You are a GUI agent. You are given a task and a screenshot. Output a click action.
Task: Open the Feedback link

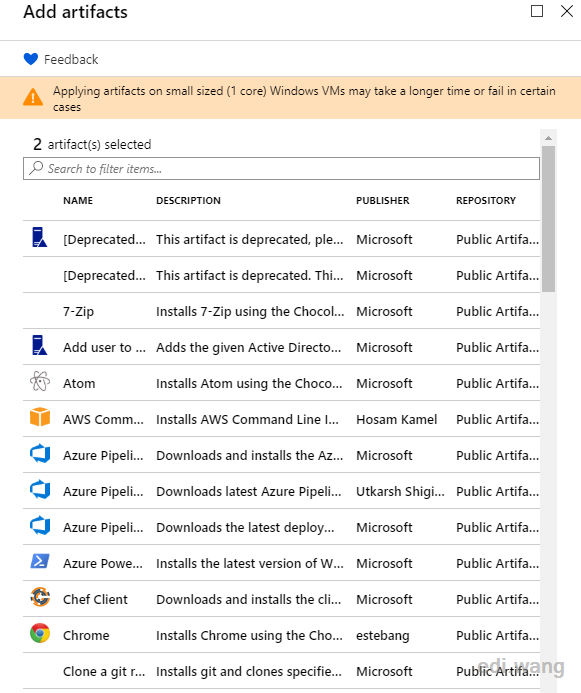pos(71,60)
